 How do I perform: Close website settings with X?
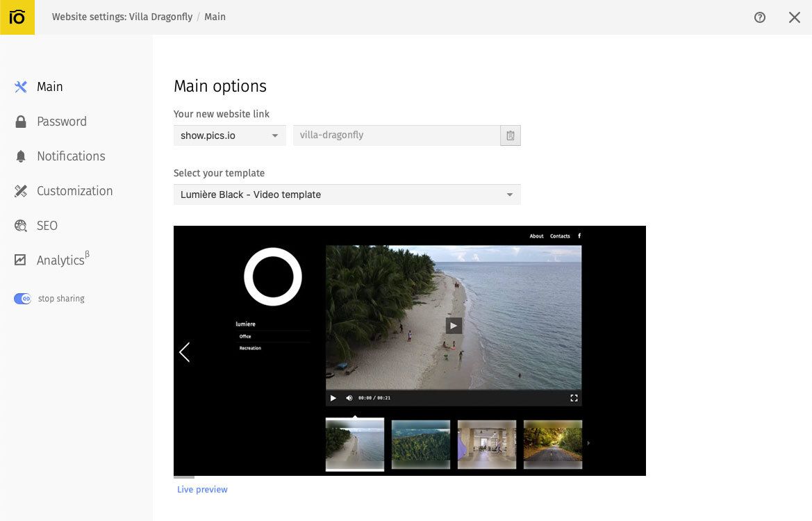tap(795, 17)
